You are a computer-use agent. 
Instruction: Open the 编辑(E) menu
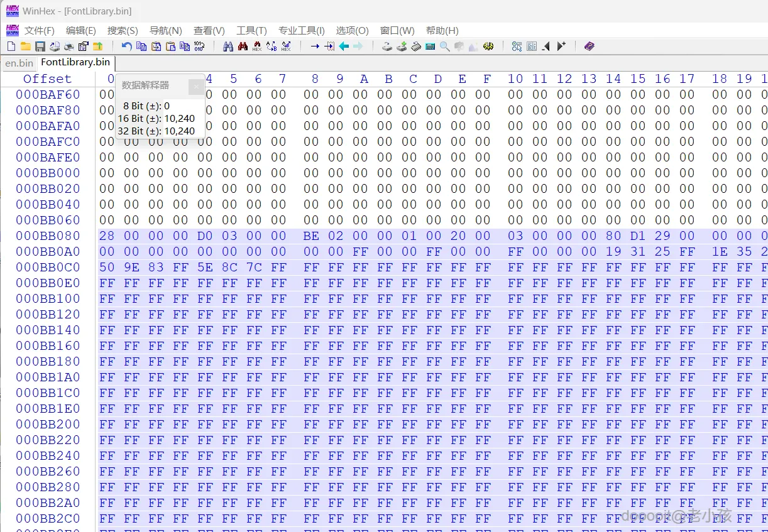pyautogui.click(x=81, y=30)
